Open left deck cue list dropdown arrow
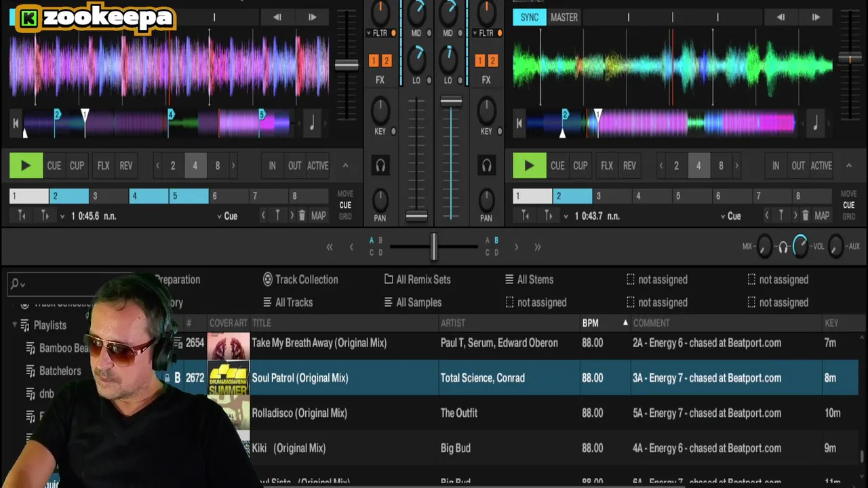868x488 pixels. pos(62,216)
